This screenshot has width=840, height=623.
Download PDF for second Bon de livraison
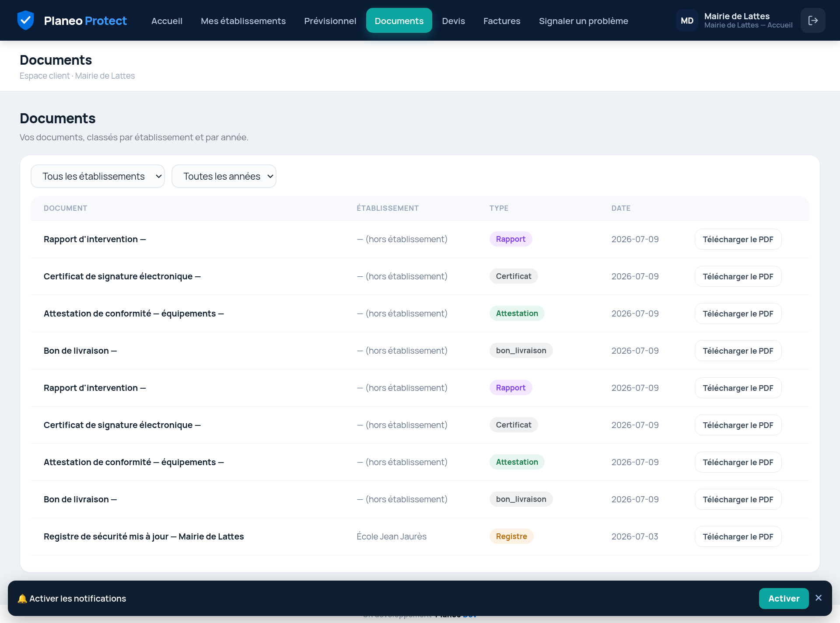coord(738,499)
